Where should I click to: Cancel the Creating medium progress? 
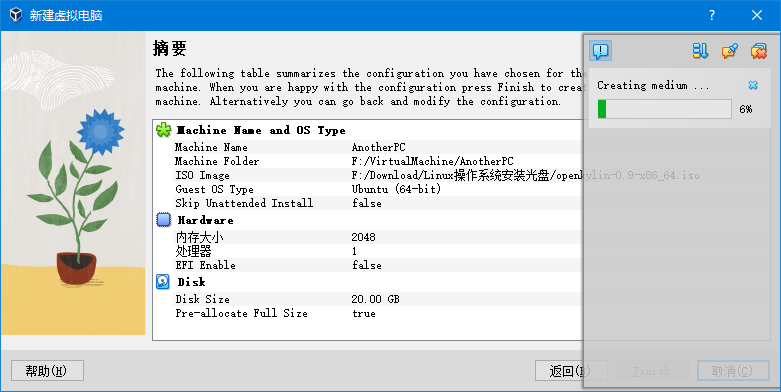pos(753,85)
